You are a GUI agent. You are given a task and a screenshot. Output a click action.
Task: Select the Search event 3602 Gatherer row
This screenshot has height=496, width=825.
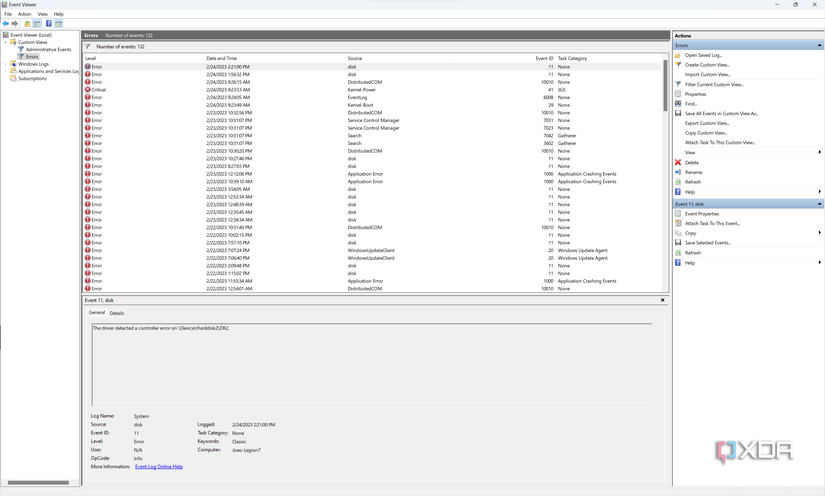pos(372,143)
